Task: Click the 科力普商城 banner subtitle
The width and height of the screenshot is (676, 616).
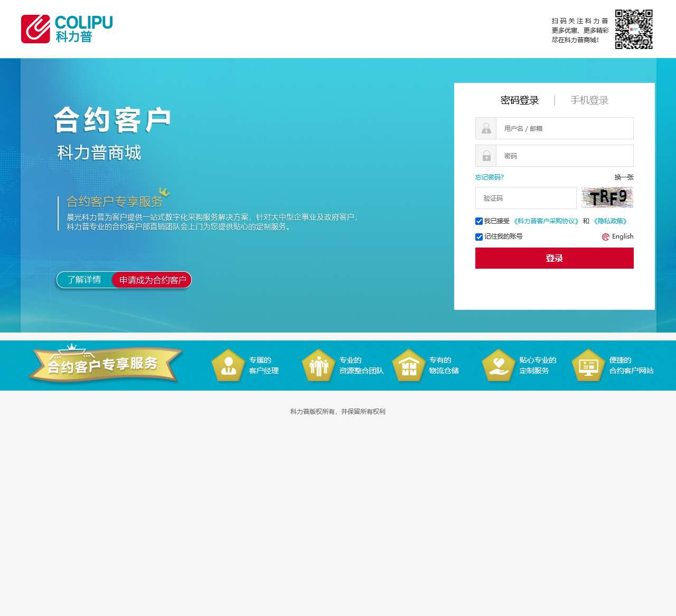Action: pos(99,153)
